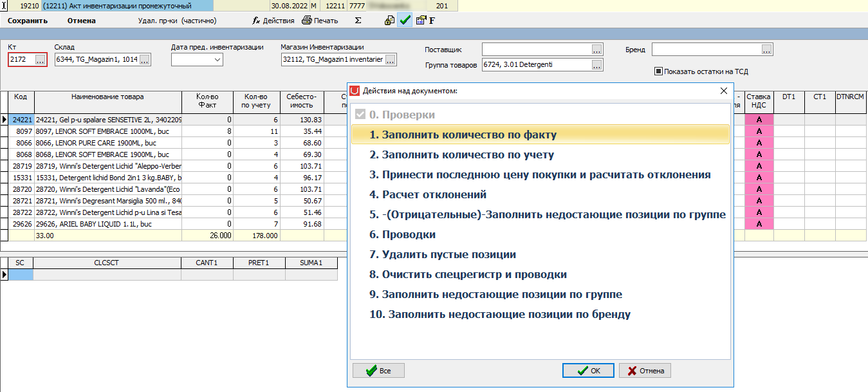Image resolution: width=868 pixels, height=392 pixels.
Task: Click the Кол-во Факт column header
Action: 207,102
